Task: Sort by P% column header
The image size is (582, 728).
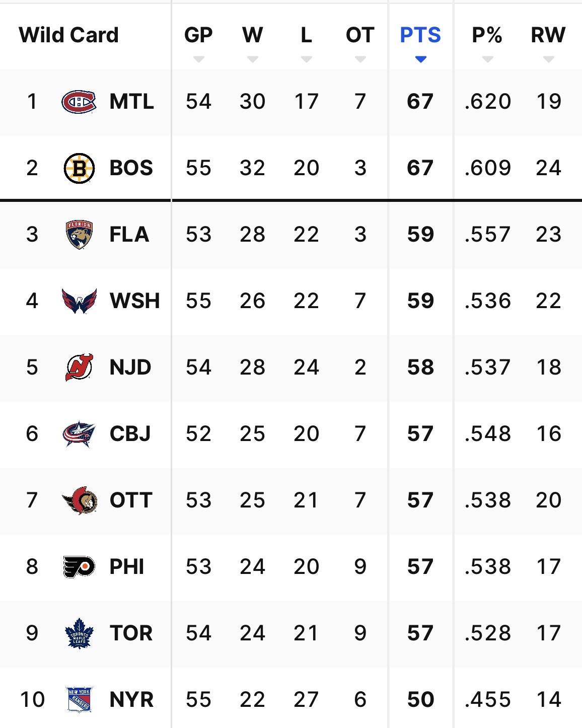Action: click(487, 35)
